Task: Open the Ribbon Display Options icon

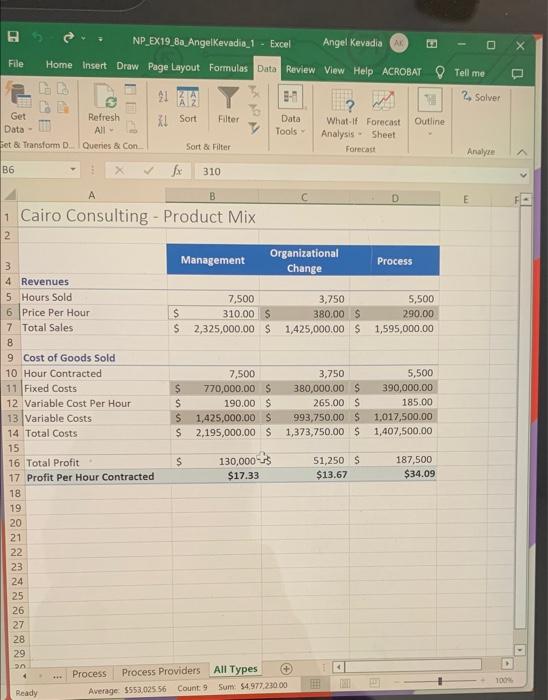Action: click(432, 44)
